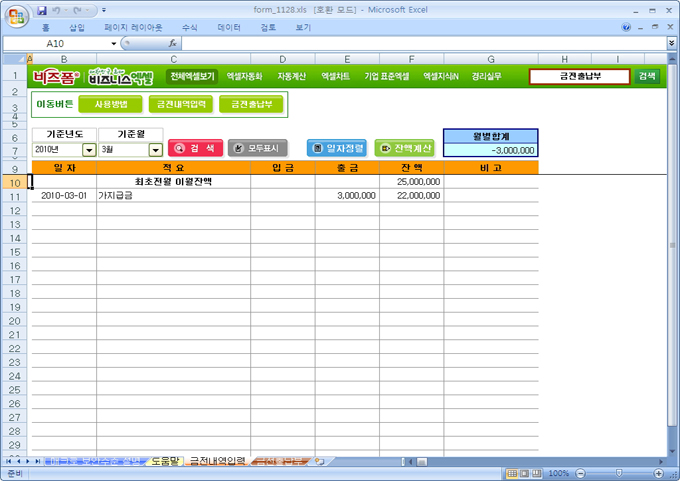Go to last sheet tab arrow
The width and height of the screenshot is (680, 481).
[37, 461]
